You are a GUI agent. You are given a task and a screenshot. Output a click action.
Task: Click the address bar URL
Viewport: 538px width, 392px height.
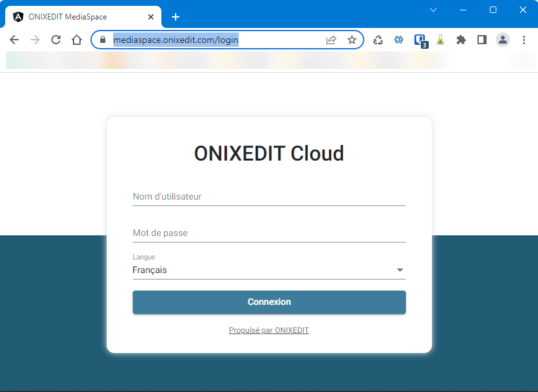click(176, 40)
